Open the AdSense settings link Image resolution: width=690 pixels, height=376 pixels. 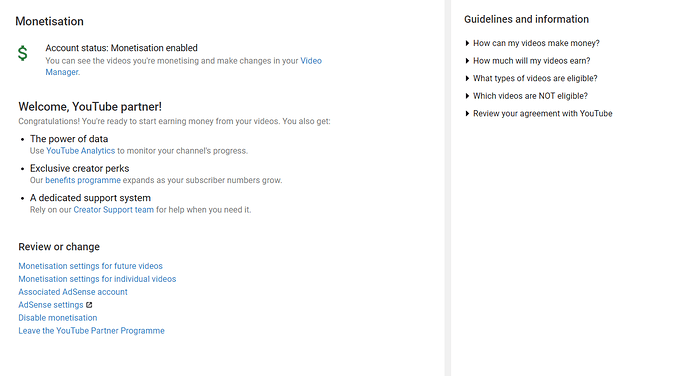click(x=51, y=305)
